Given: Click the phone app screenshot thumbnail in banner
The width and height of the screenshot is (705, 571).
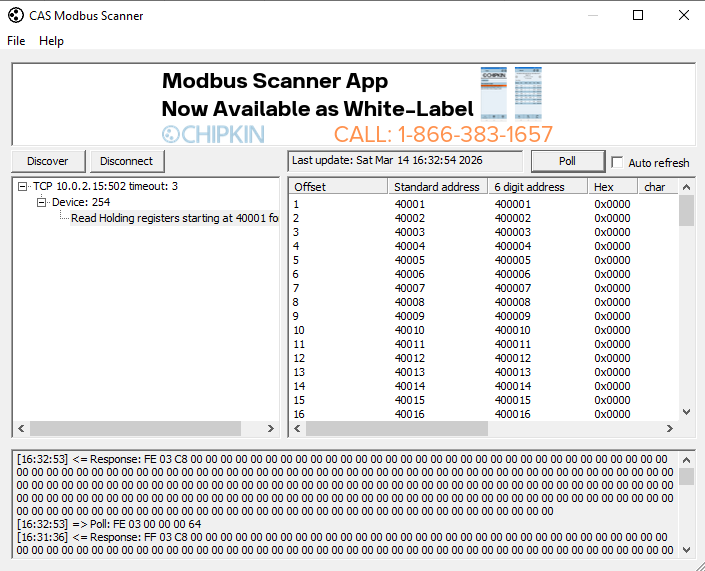Looking at the screenshot, I should [x=494, y=93].
